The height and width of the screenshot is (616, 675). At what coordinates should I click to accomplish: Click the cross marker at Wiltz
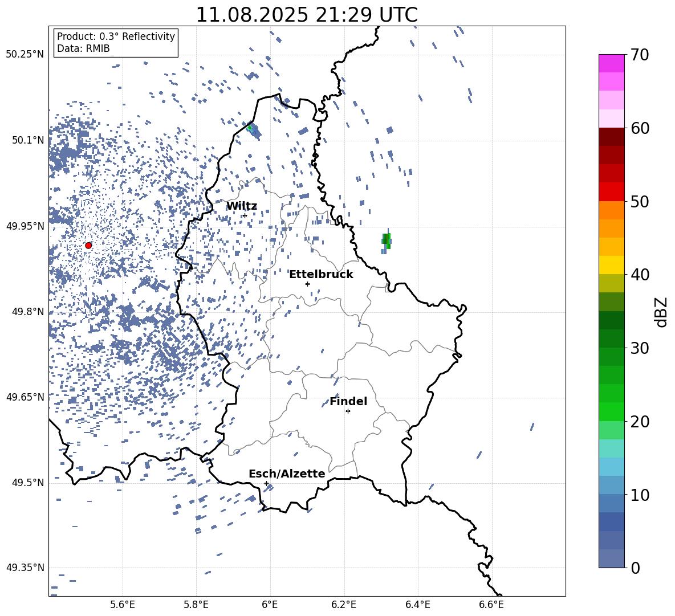tap(245, 215)
